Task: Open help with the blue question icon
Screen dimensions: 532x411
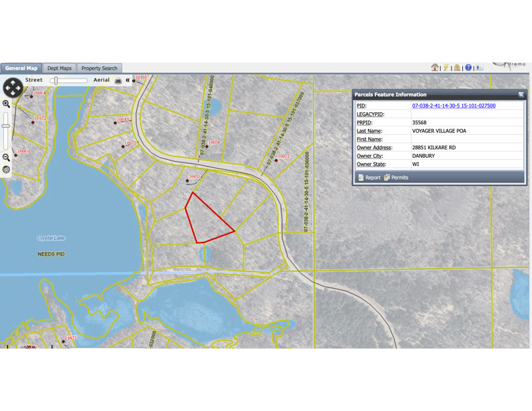Action: pyautogui.click(x=468, y=67)
